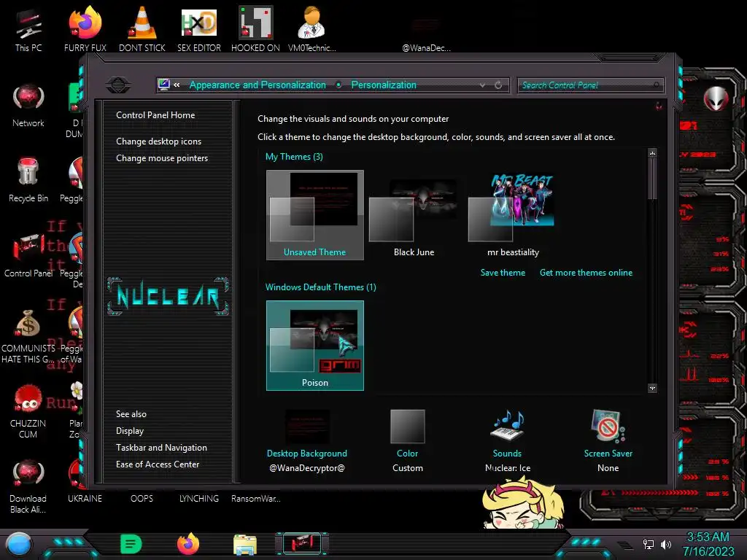Click the control panel address bar icon
Screen dimensions: 747x560
pyautogui.click(x=164, y=85)
